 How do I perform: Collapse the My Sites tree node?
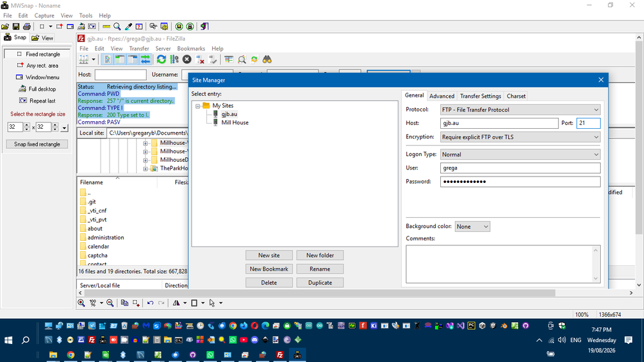click(197, 106)
